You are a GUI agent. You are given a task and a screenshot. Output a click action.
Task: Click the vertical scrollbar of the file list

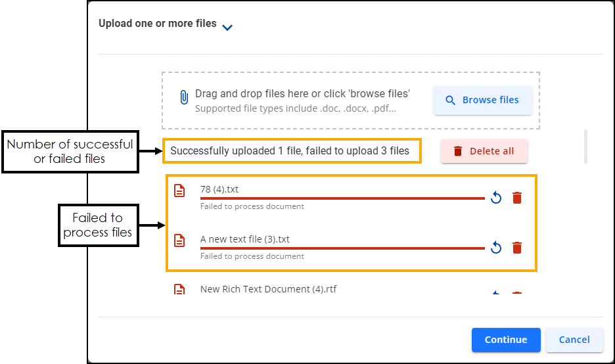click(585, 147)
